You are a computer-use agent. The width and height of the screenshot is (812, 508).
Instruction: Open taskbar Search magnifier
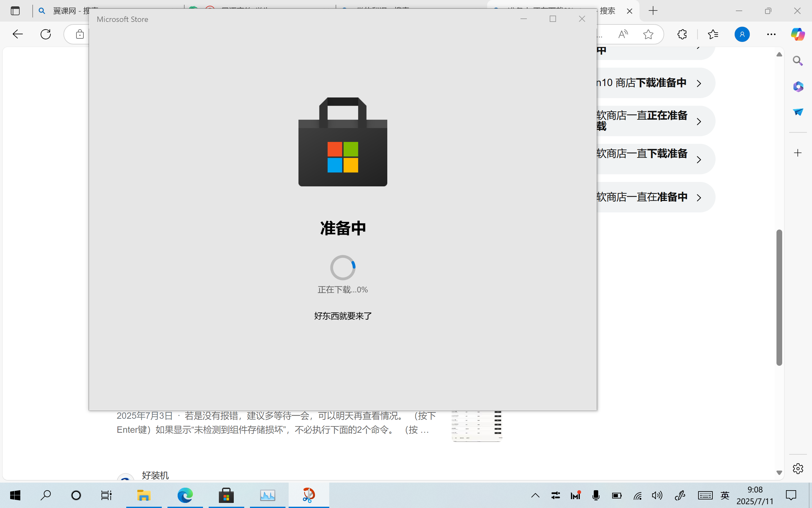tap(46, 495)
